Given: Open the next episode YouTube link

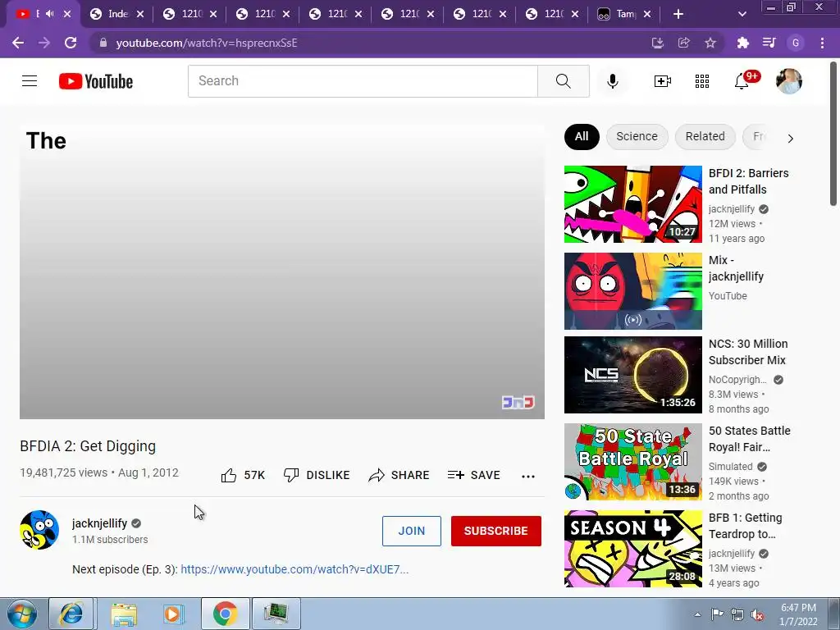Looking at the screenshot, I should click(x=294, y=569).
